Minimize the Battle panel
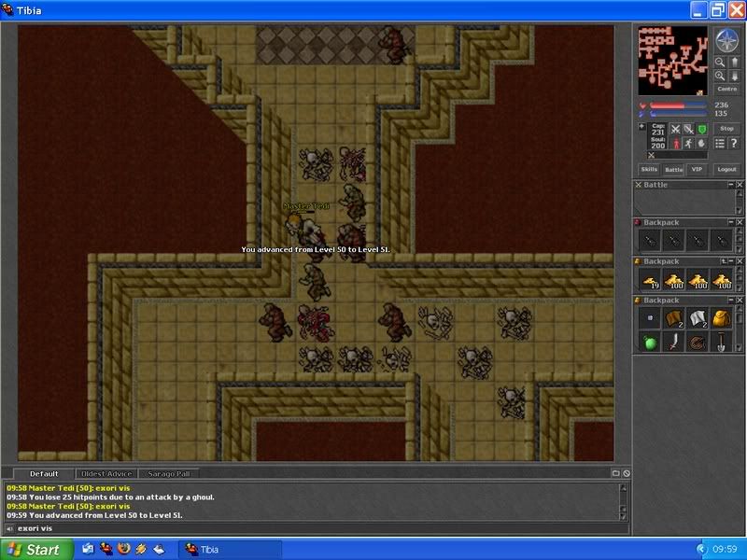This screenshot has height=560, width=747. [x=731, y=184]
